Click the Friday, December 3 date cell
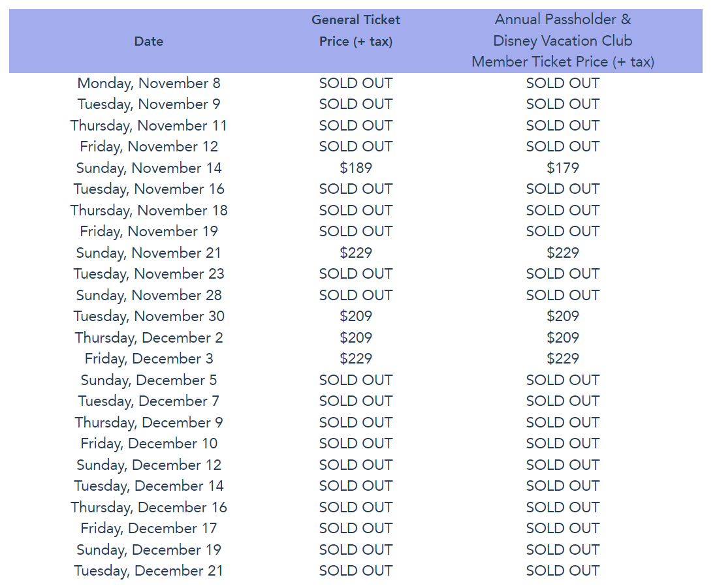Image resolution: width=715 pixels, height=588 pixels. point(149,358)
